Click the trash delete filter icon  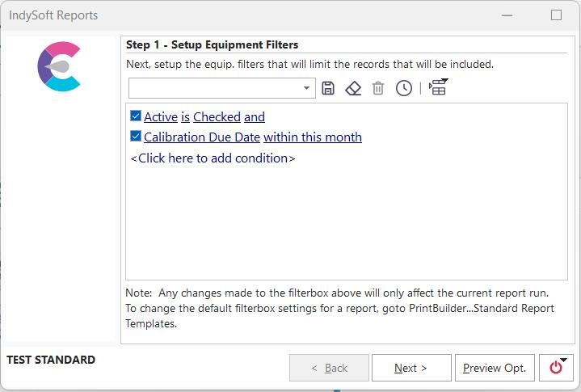pyautogui.click(x=377, y=88)
